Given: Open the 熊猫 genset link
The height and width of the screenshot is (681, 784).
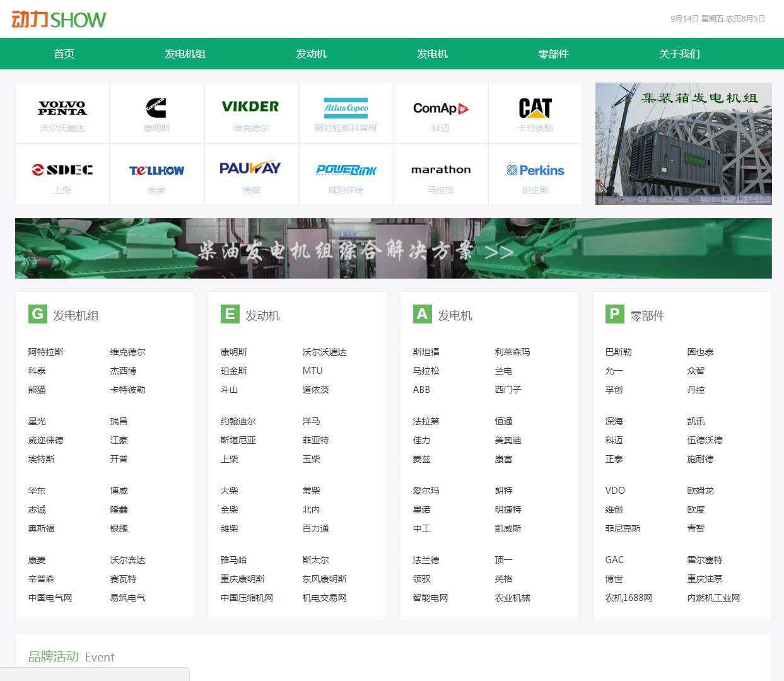Looking at the screenshot, I should point(37,390).
